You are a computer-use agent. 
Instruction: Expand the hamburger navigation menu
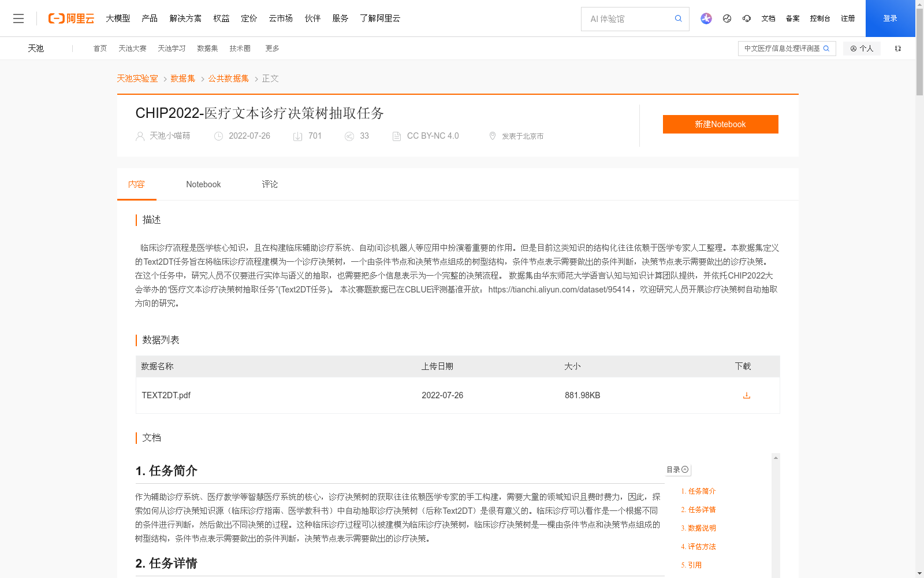[18, 18]
